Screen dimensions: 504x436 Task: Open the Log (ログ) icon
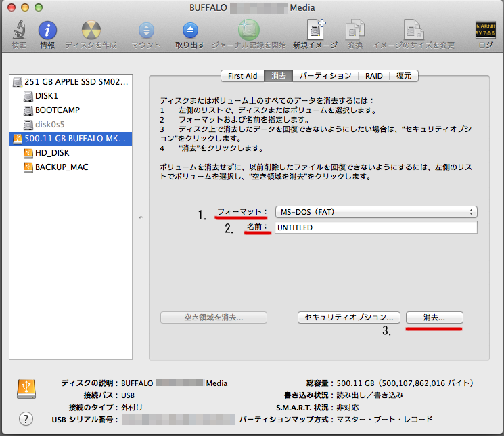[x=485, y=30]
